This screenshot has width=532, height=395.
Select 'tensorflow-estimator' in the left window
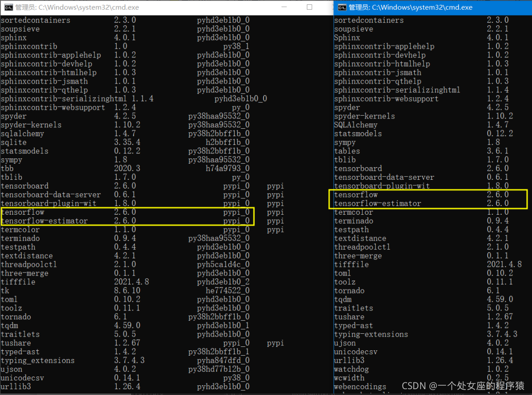tap(44, 221)
